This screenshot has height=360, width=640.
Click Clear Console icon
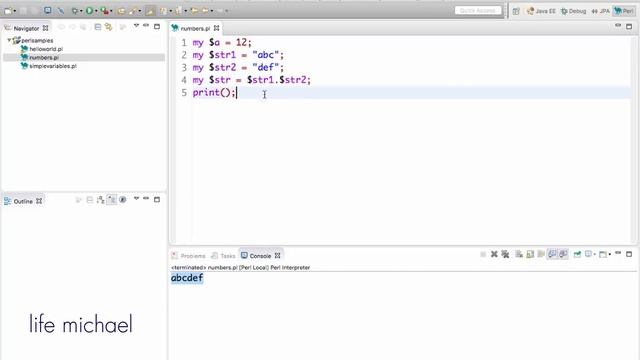[519, 254]
